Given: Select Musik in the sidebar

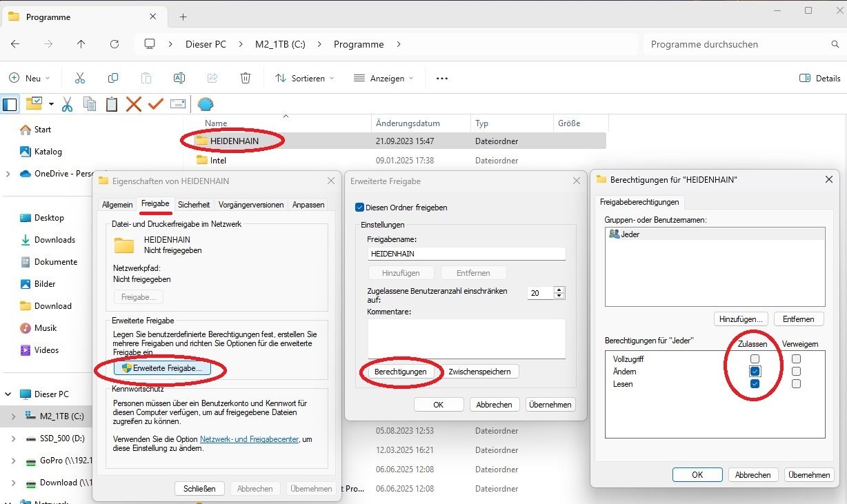Looking at the screenshot, I should pyautogui.click(x=46, y=327).
